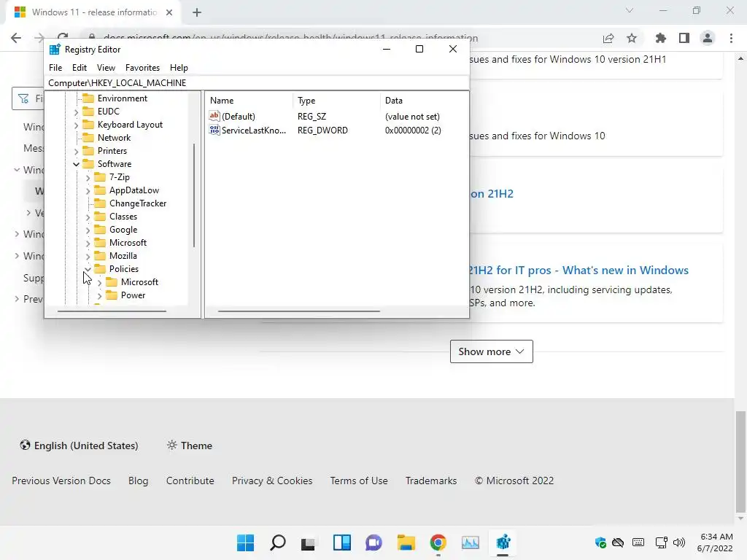This screenshot has width=747, height=560.
Task: Open Widgets from the taskbar
Action: (342, 542)
